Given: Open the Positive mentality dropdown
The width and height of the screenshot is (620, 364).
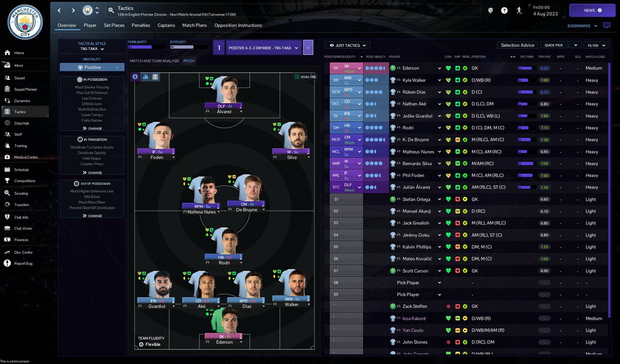Looking at the screenshot, I should click(x=92, y=67).
